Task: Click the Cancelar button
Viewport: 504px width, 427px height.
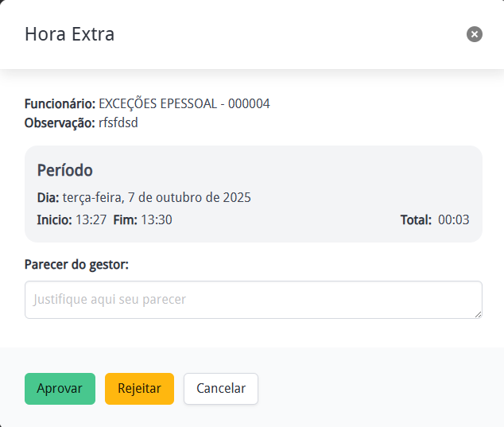Action: click(x=221, y=389)
